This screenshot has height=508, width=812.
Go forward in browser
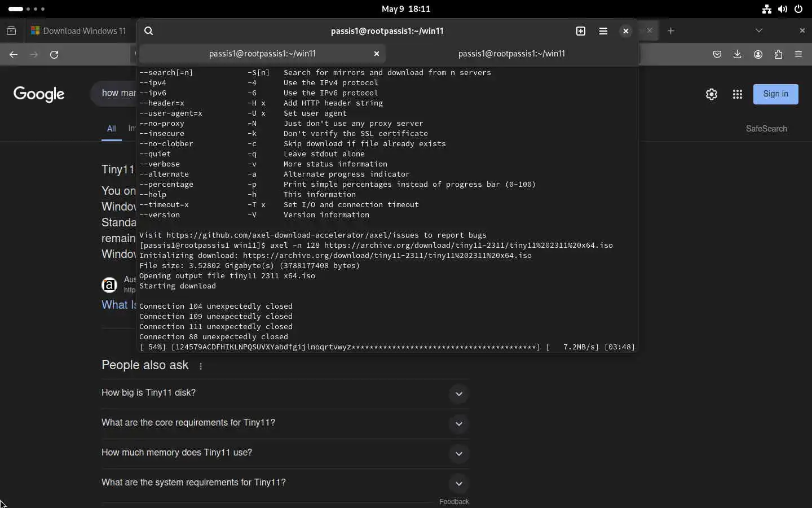coord(34,55)
